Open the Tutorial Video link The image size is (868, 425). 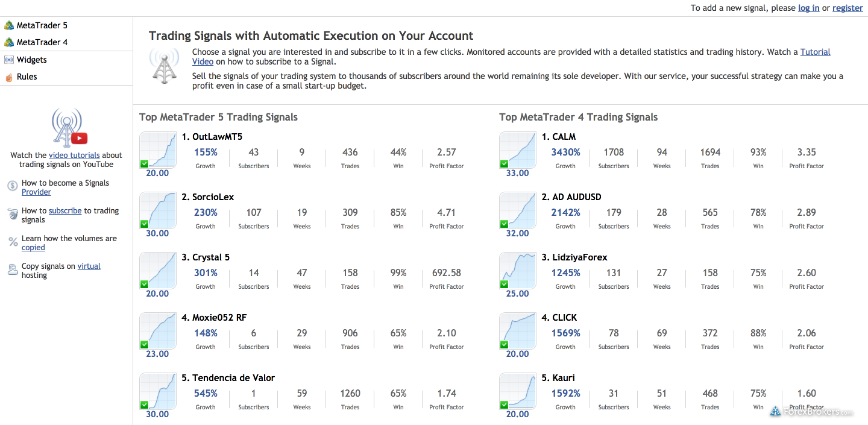tap(815, 52)
